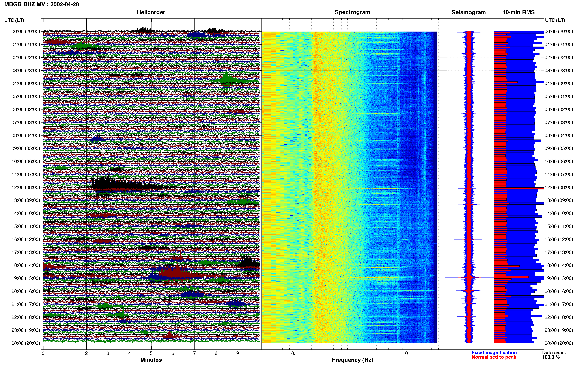Click '20:00 (16:00)' beside the 10-min RMS panel
588x368 pixels.
[x=559, y=291]
